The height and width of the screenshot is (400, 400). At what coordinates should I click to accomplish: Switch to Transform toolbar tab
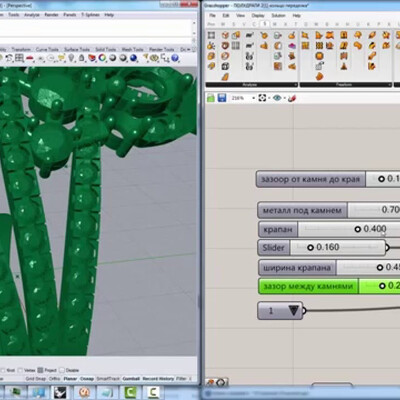21,49
